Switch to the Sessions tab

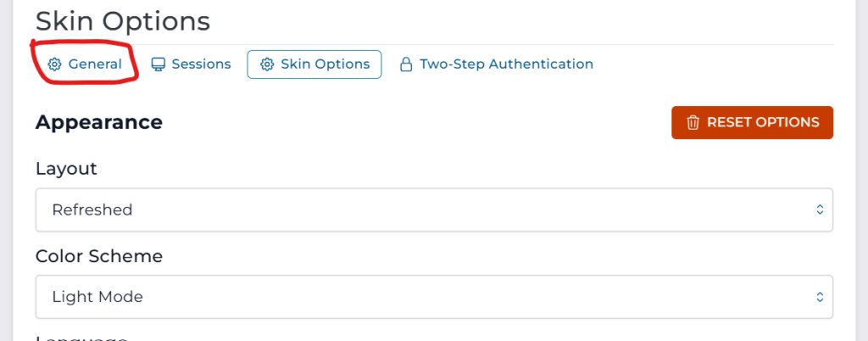201,64
